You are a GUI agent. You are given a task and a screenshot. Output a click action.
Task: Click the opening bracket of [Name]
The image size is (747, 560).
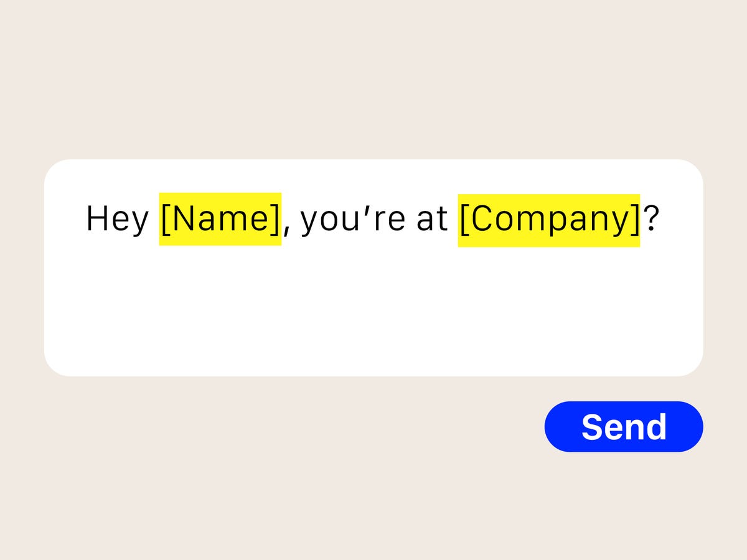pyautogui.click(x=166, y=219)
